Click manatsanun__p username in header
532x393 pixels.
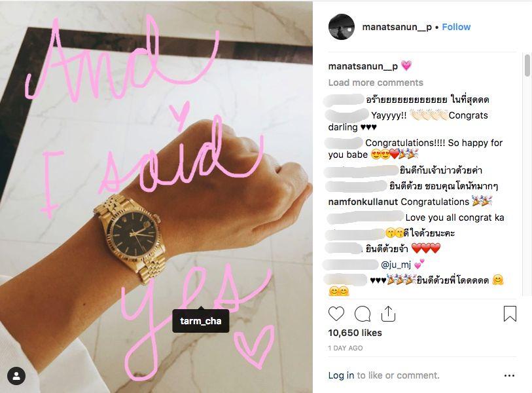click(397, 27)
